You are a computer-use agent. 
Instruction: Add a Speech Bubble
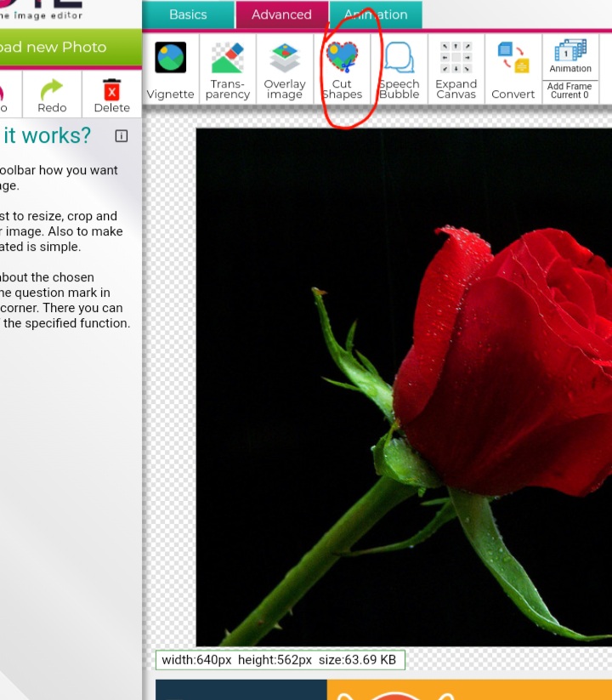click(x=399, y=58)
